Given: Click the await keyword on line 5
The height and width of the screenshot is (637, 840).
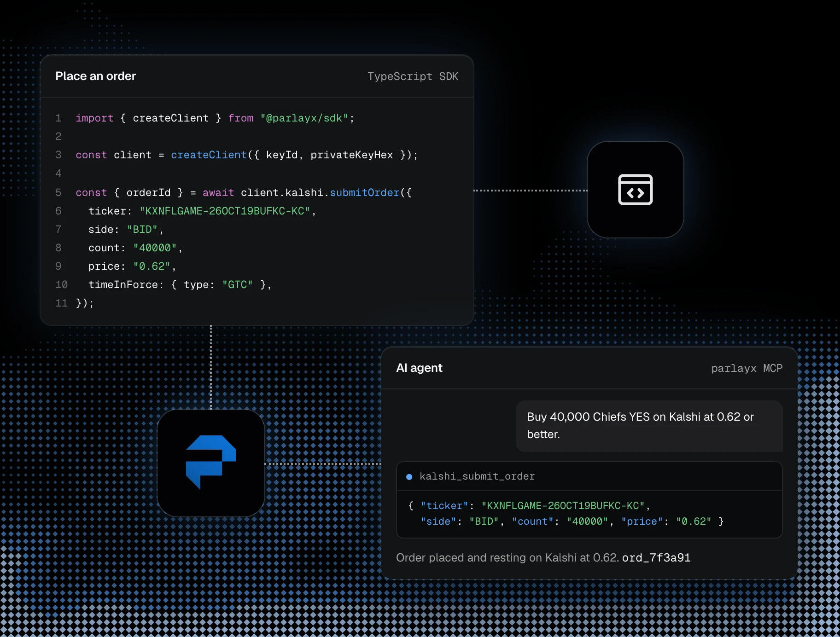Looking at the screenshot, I should coord(218,193).
